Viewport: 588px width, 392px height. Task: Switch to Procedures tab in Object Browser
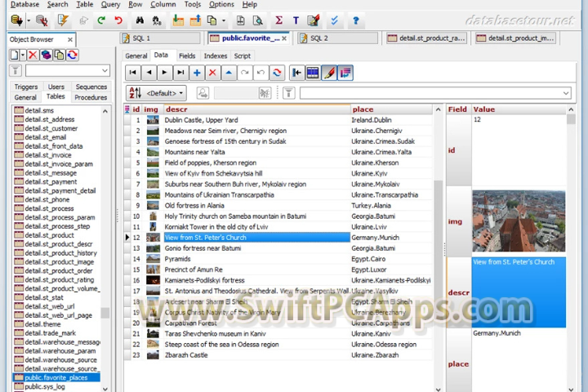[x=91, y=97]
